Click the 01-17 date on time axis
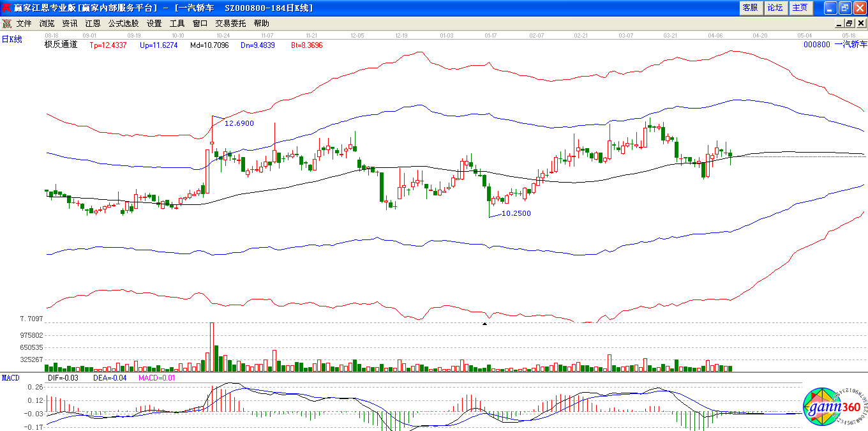This screenshot has width=868, height=431. point(491,35)
